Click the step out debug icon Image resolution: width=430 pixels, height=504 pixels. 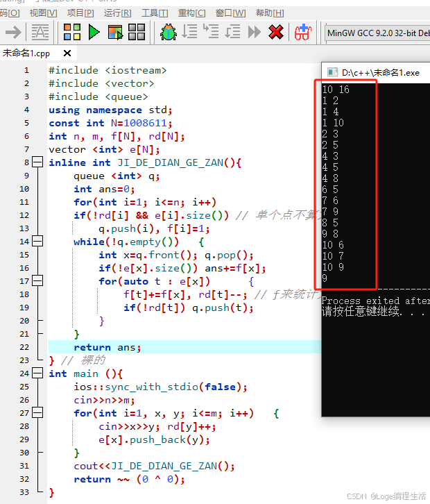click(232, 32)
